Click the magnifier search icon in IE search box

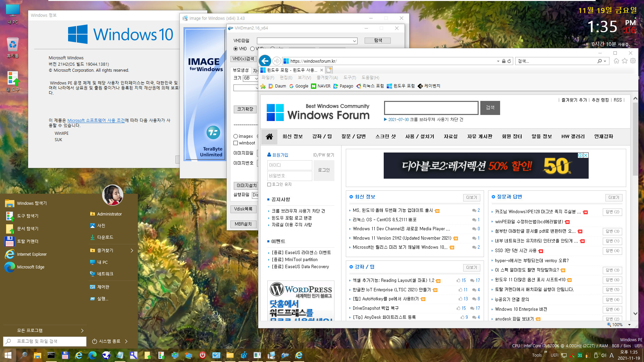[x=599, y=61]
